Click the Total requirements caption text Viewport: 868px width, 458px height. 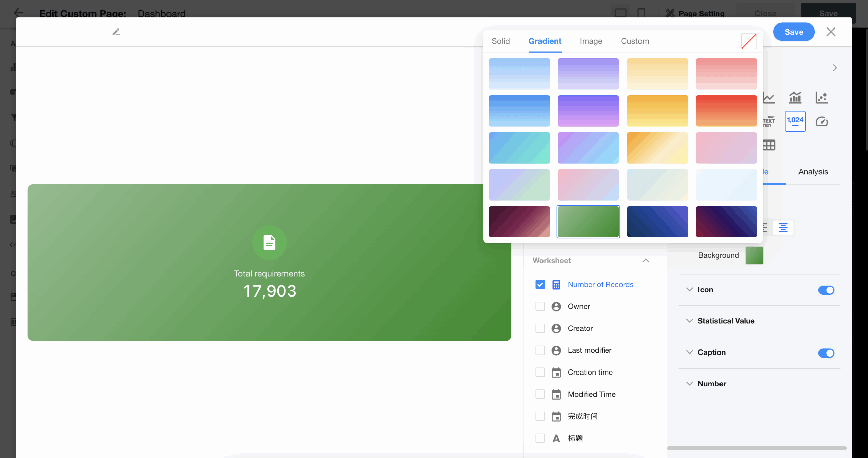pos(270,274)
